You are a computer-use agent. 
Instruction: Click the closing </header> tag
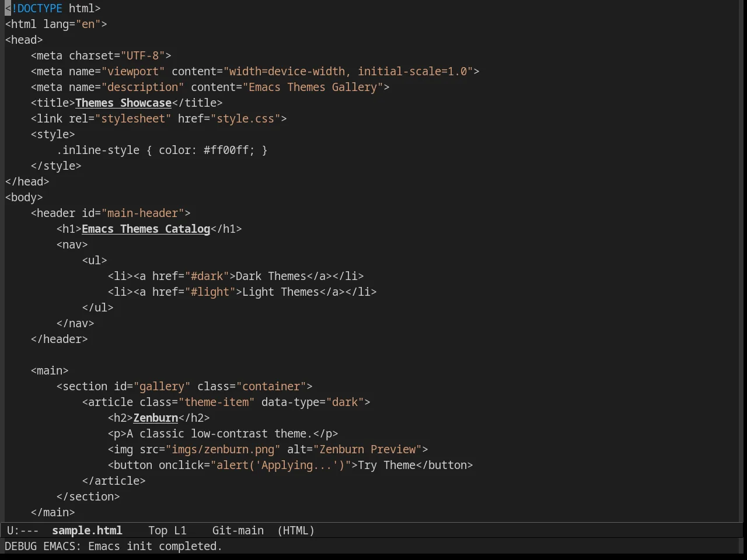(59, 339)
